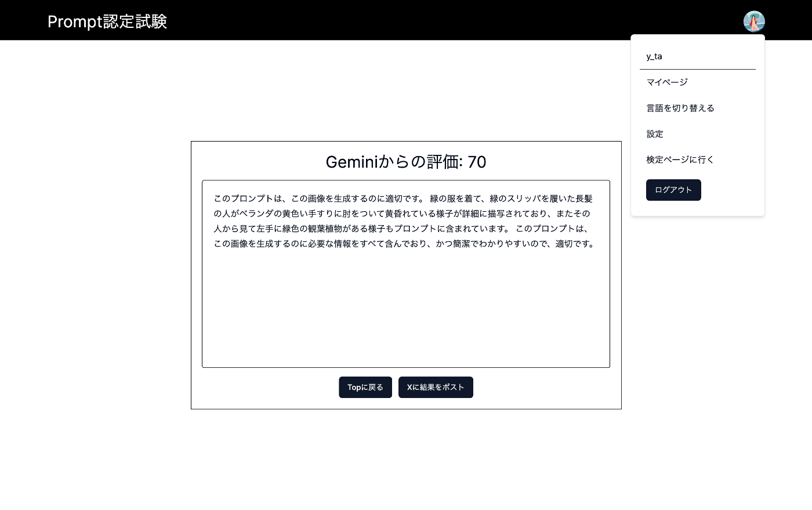This screenshot has height=510, width=812.
Task: Click the evaluation text starting このプロンプトは
Action: pos(404,221)
